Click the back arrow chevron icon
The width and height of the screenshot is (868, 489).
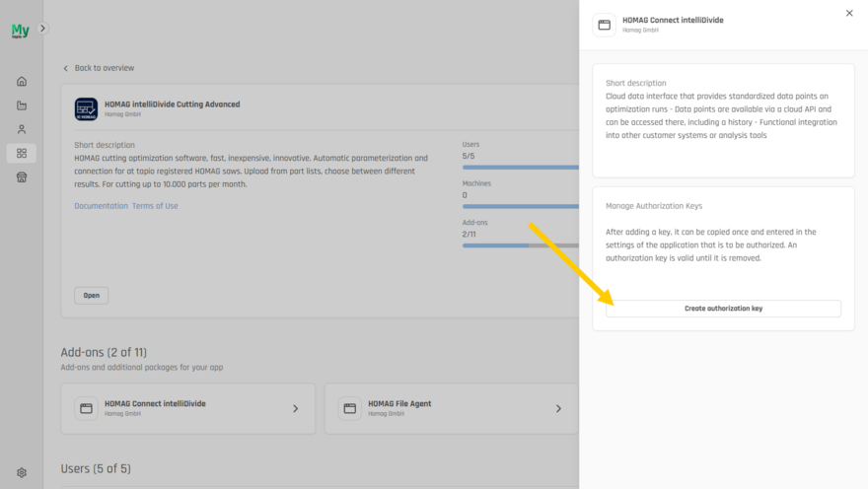[x=65, y=68]
